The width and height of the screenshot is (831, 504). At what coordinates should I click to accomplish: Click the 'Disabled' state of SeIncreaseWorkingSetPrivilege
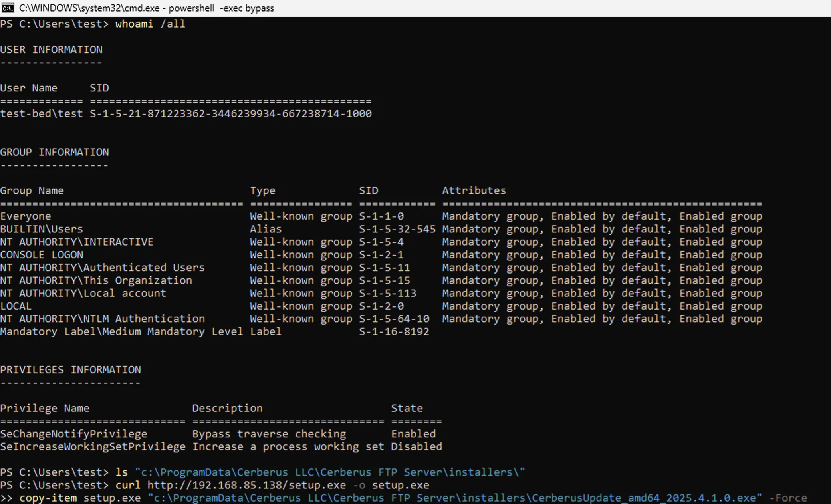(x=416, y=447)
